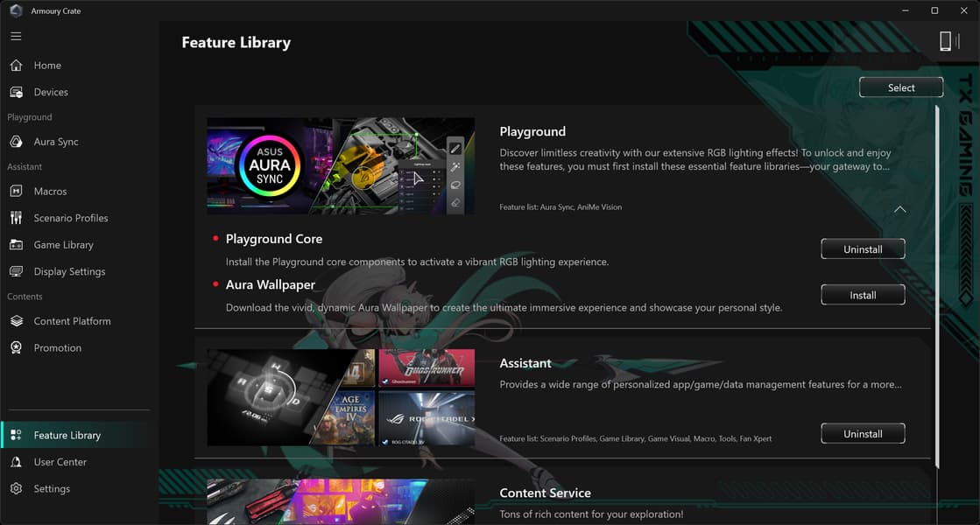Click the Feature Library grid icon
Screen dimensions: 980x525
point(17,435)
